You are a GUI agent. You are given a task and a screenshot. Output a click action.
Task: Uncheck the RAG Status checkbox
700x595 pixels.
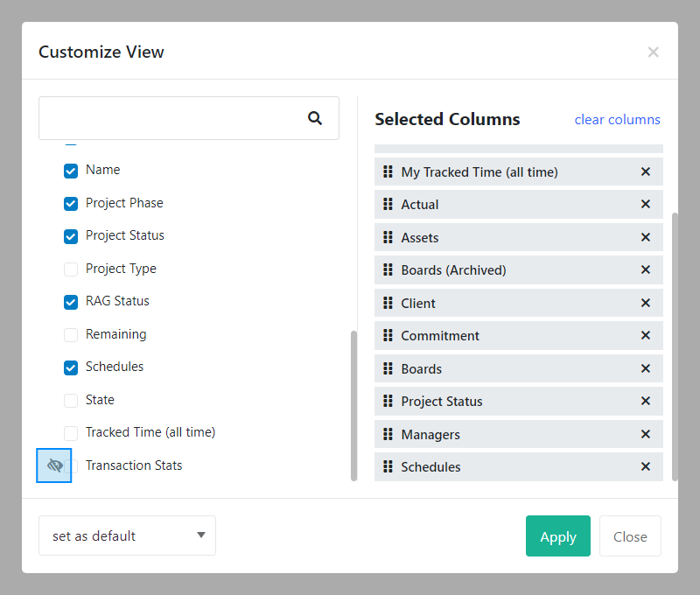[x=70, y=302]
